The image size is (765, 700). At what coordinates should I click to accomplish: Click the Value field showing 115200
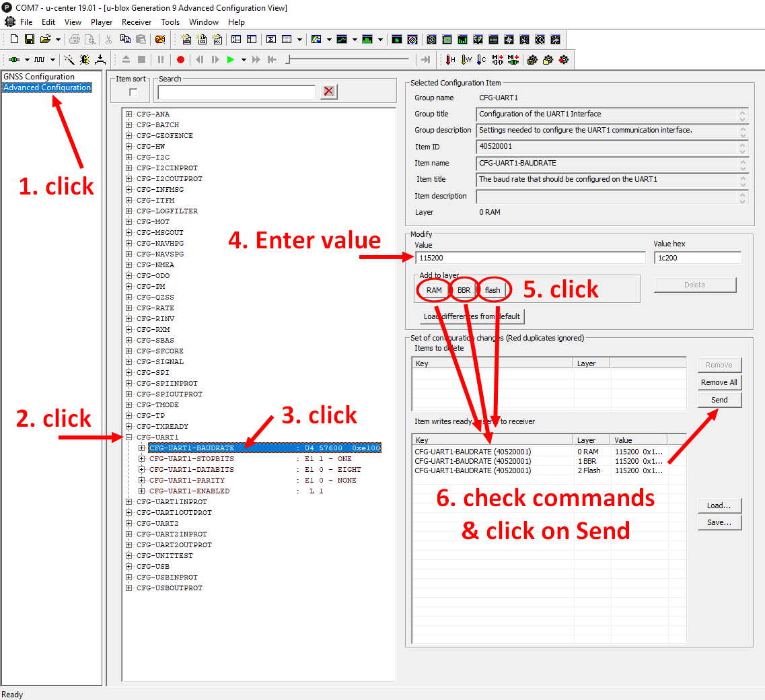point(530,258)
